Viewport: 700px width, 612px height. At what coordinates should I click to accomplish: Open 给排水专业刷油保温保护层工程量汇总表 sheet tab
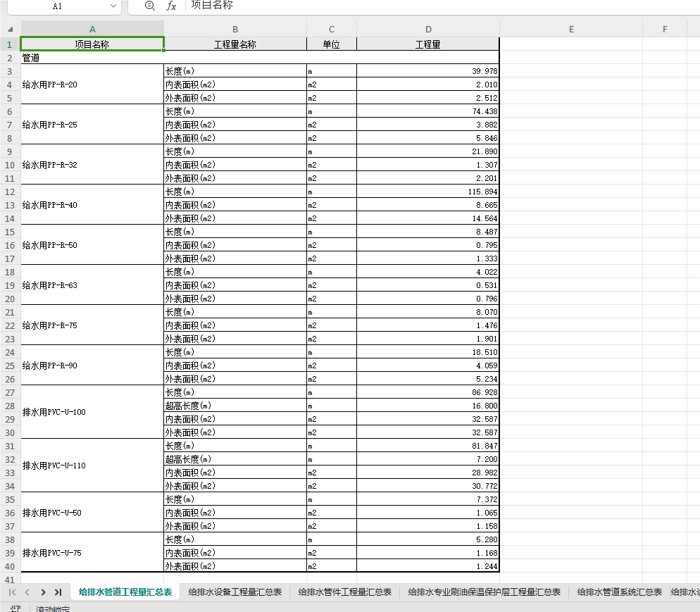coord(485,592)
